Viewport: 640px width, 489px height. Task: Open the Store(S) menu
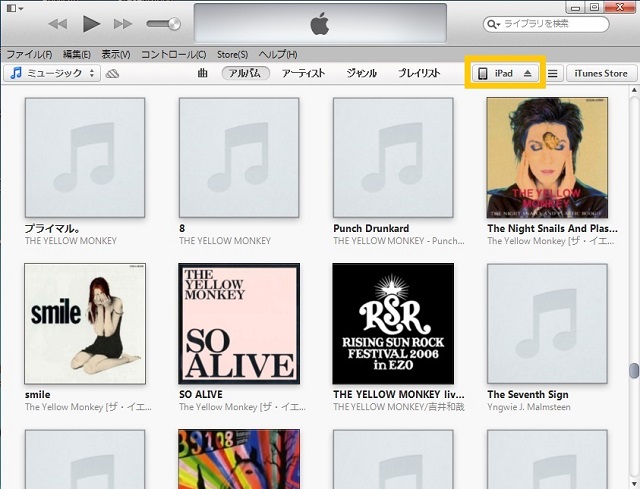pyautogui.click(x=232, y=54)
